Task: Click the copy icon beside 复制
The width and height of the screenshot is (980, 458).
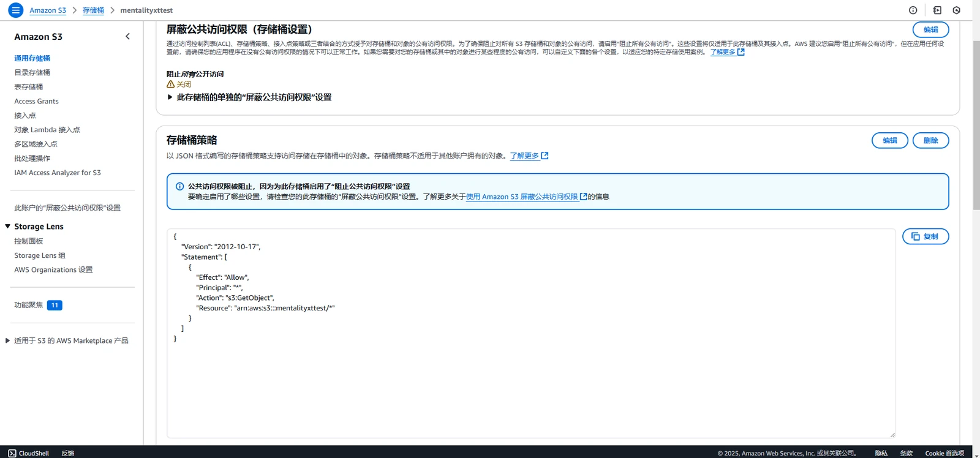Action: (x=916, y=236)
